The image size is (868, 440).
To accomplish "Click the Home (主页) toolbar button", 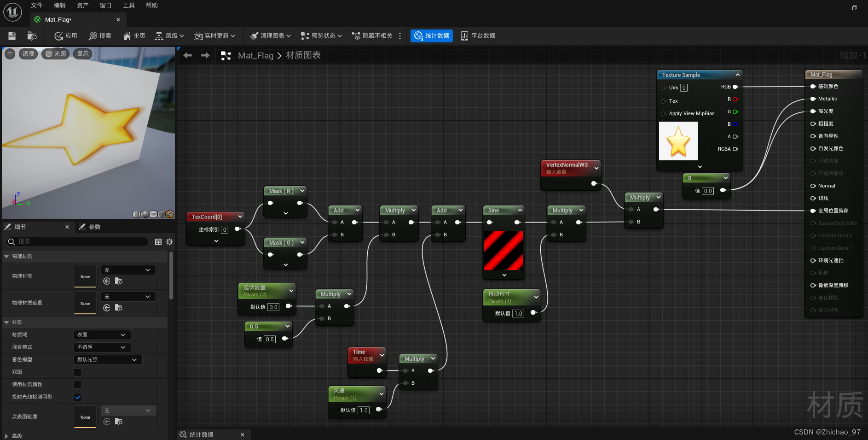I will pos(134,36).
